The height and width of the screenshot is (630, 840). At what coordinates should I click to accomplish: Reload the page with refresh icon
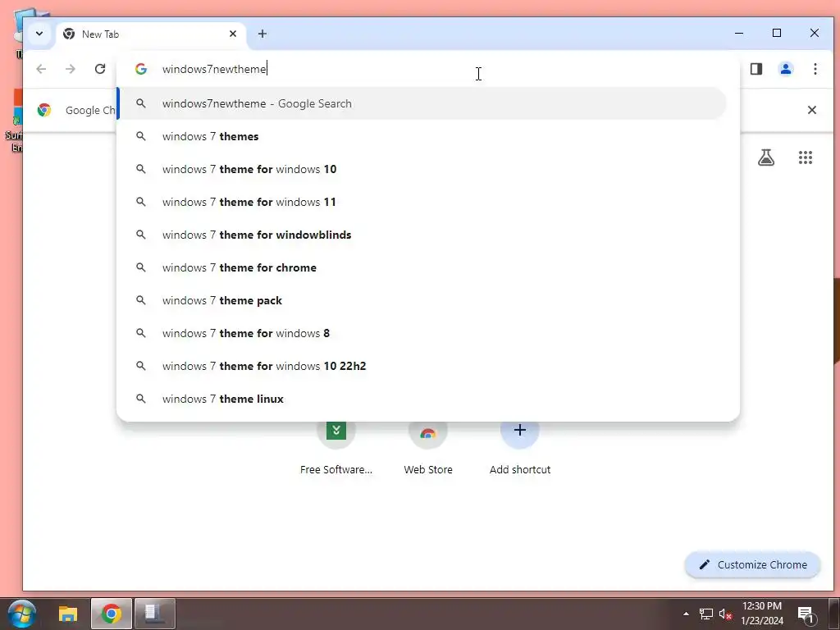(99, 69)
